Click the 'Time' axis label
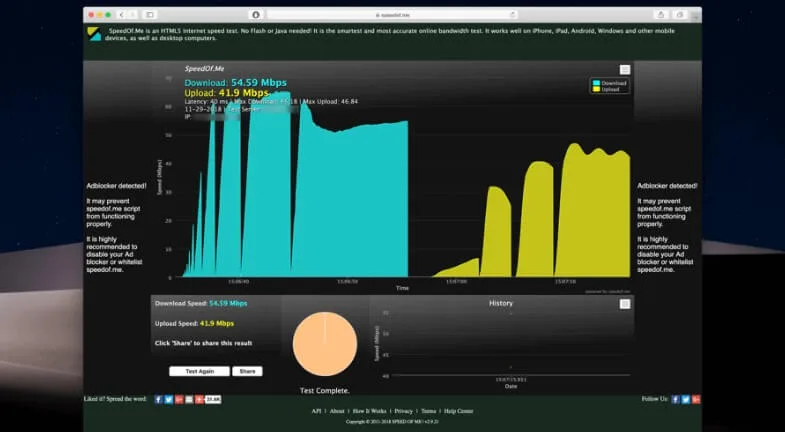Image resolution: width=785 pixels, height=432 pixels. [403, 288]
